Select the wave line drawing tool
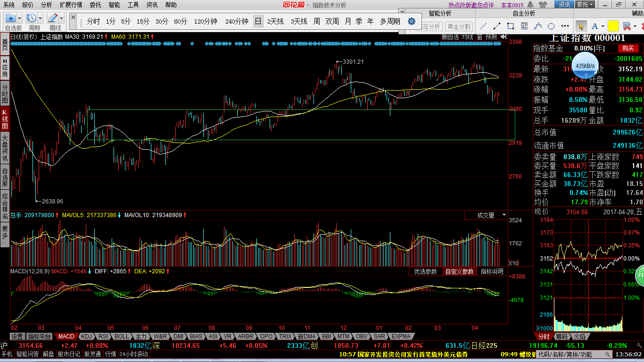 pos(538,26)
